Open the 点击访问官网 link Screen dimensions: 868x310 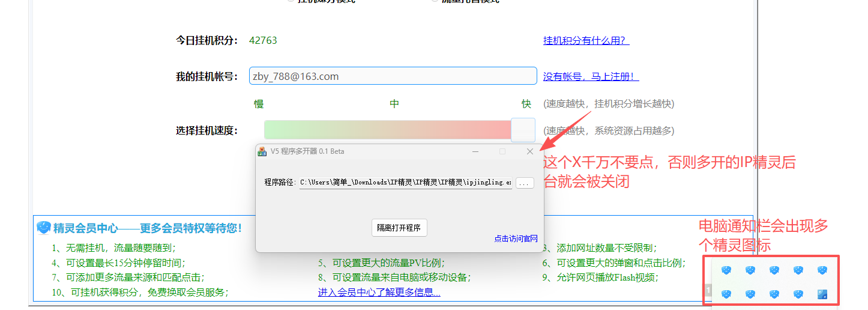point(516,239)
